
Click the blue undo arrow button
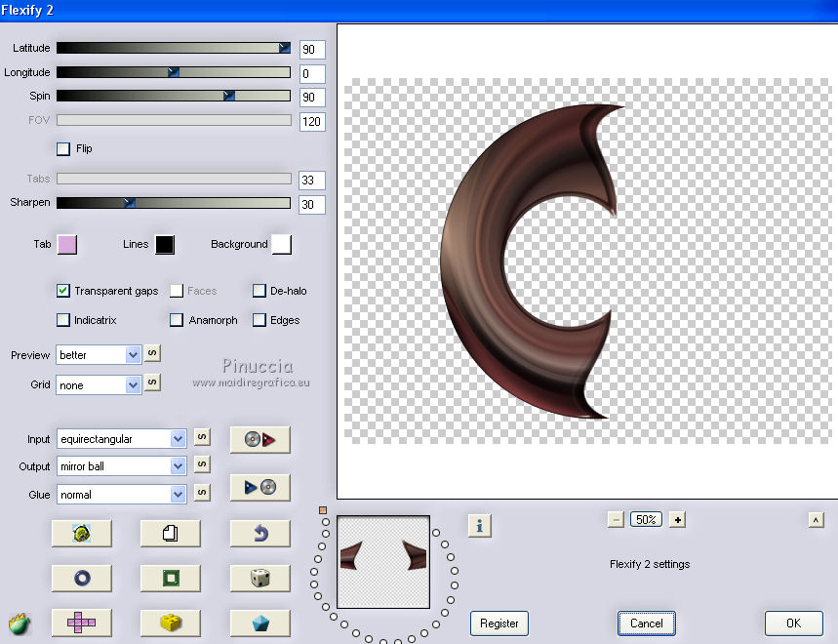(x=259, y=533)
